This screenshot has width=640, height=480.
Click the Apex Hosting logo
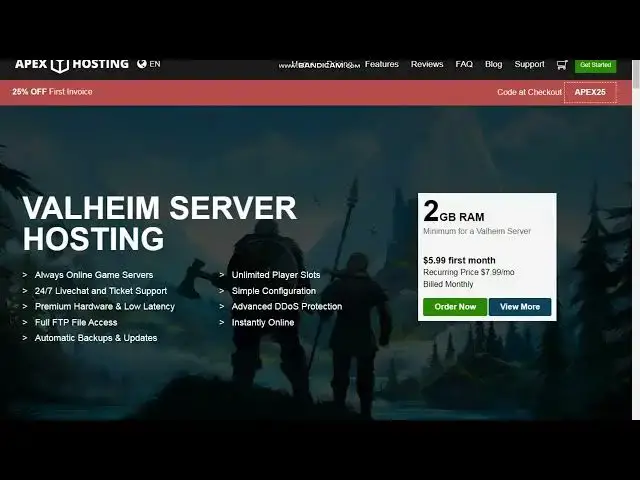click(72, 64)
